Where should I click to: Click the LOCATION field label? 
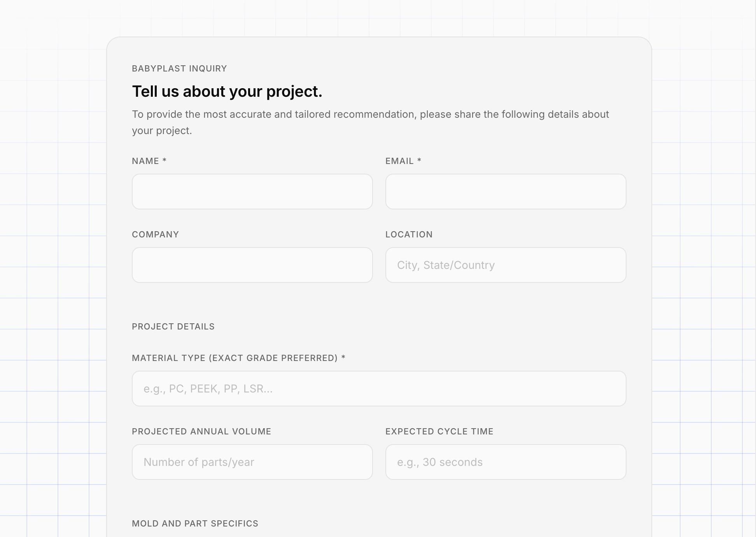[x=409, y=235]
